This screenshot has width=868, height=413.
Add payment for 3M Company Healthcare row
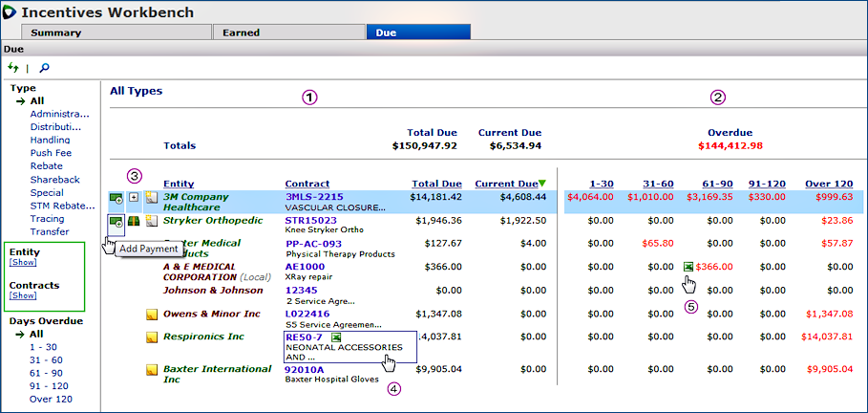[x=116, y=198]
